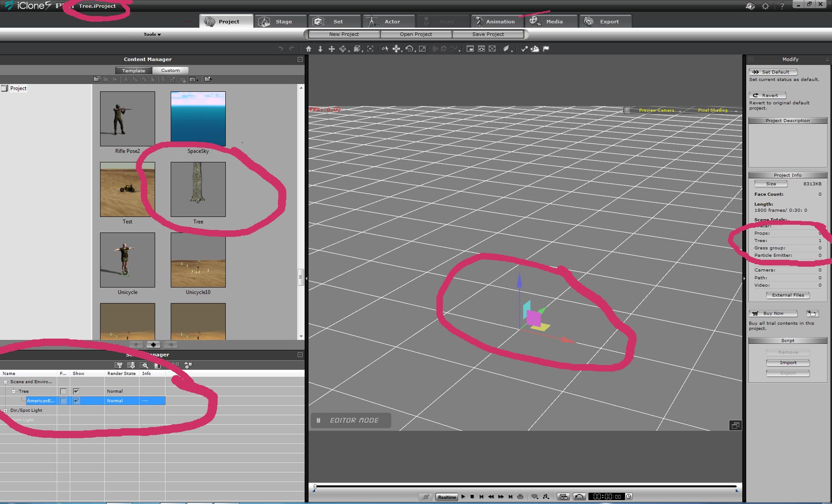Toggle Show checkbox for AmericanE... item
The width and height of the screenshot is (832, 504).
click(x=76, y=401)
